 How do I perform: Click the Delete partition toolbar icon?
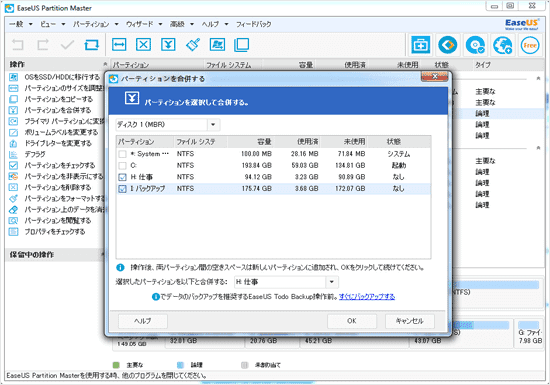(x=143, y=45)
